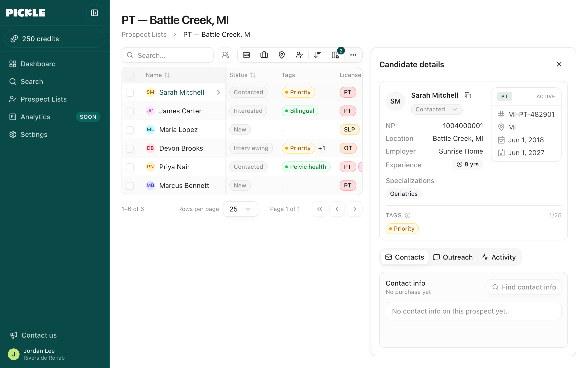
Task: Select Devon Brooks in the list
Action: click(x=181, y=148)
